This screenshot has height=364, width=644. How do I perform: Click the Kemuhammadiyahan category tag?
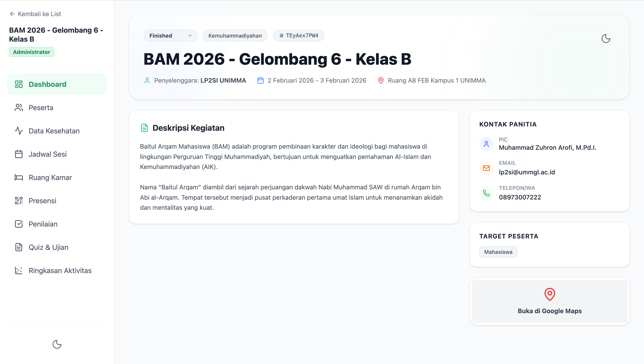[x=235, y=36]
